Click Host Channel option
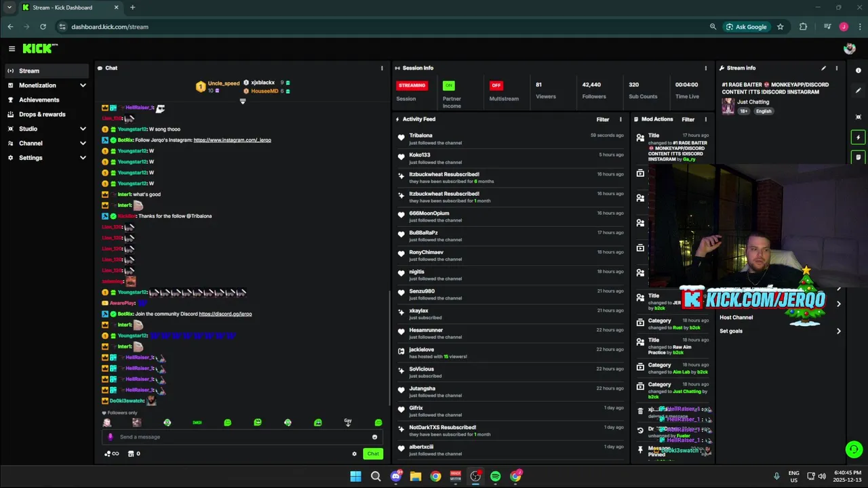This screenshot has height=488, width=868. point(736,317)
